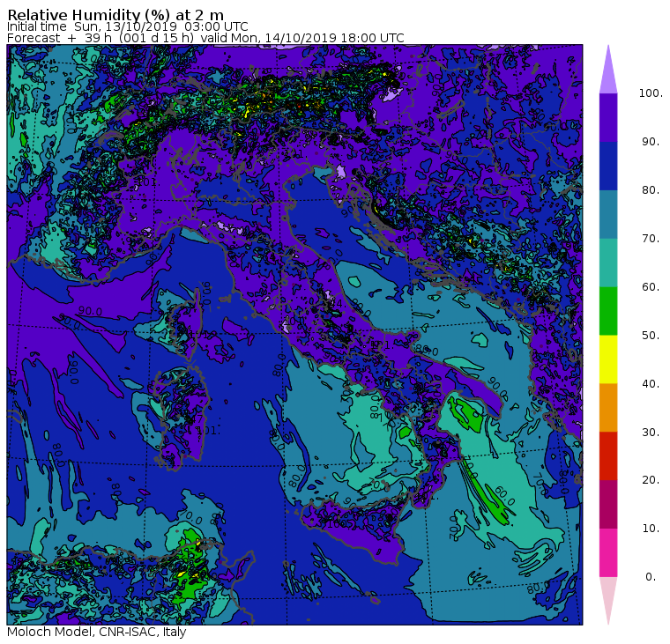Click the 'Forecast + 39 h' valid time line
Screen dimensions: 670x644
pyautogui.click(x=205, y=38)
